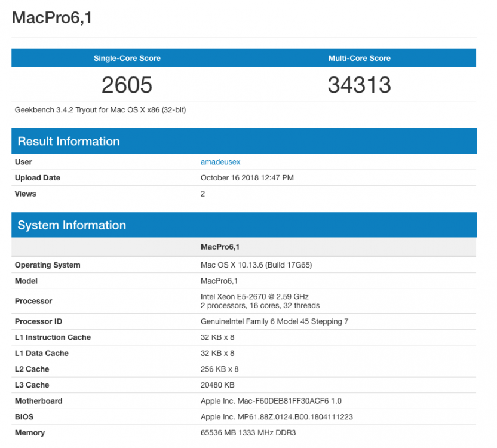The width and height of the screenshot is (497, 448).
Task: Select the L1 Data Cache row label
Action: coord(42,353)
